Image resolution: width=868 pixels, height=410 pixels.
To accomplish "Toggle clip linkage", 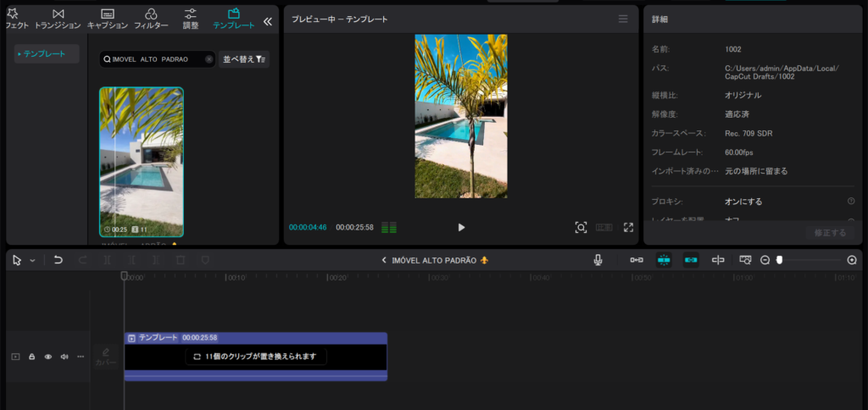I will coord(691,260).
